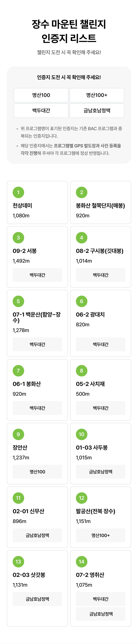Click 금남호남정맥 tag under 07-2 영취산
The image size is (138, 644).
[x=101, y=614]
